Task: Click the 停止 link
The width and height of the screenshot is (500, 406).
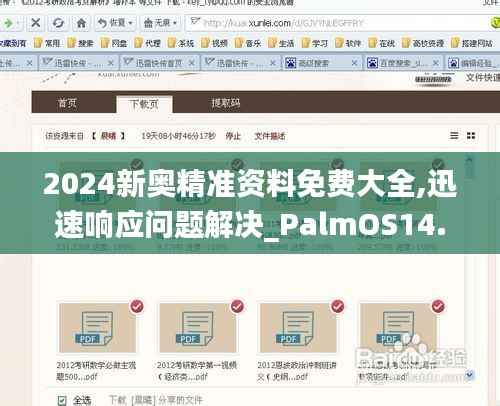Action: pyautogui.click(x=233, y=136)
